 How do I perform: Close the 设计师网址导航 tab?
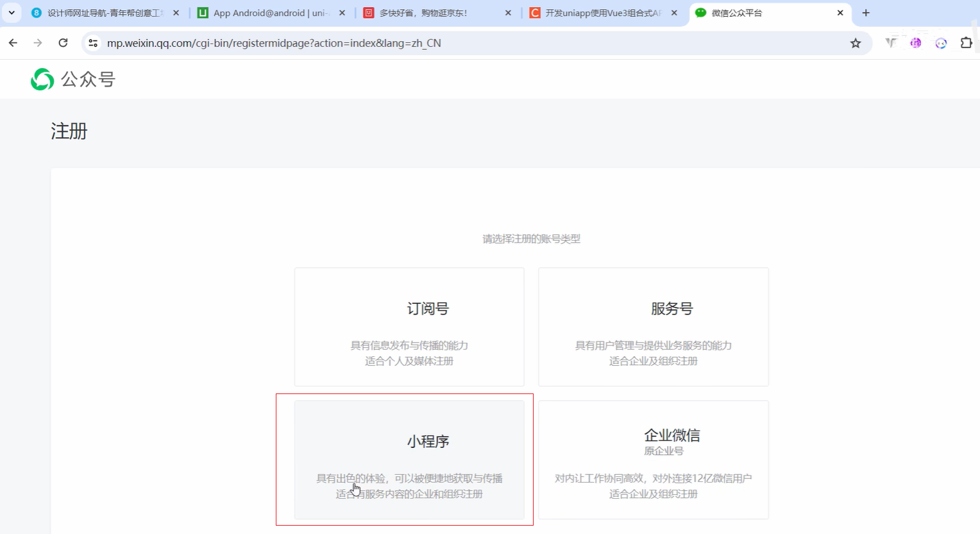pos(176,13)
